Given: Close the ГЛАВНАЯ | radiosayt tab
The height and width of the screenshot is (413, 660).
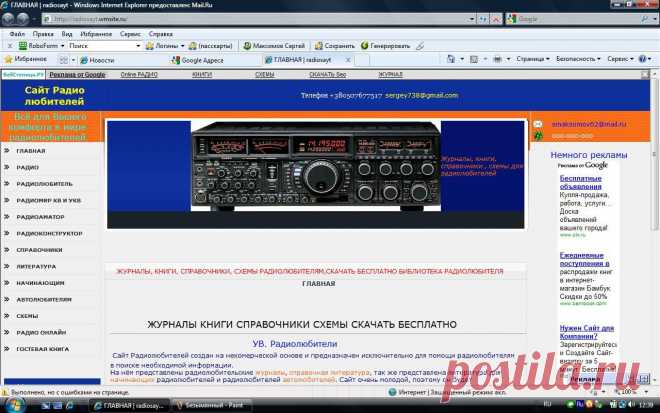Looking at the screenshot, I should pos(348,60).
